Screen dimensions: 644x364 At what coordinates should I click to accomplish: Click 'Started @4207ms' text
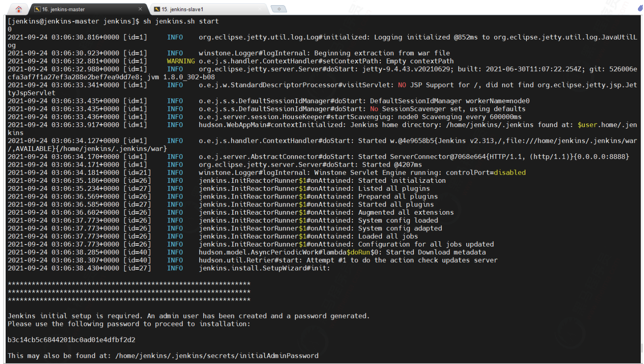coord(392,165)
